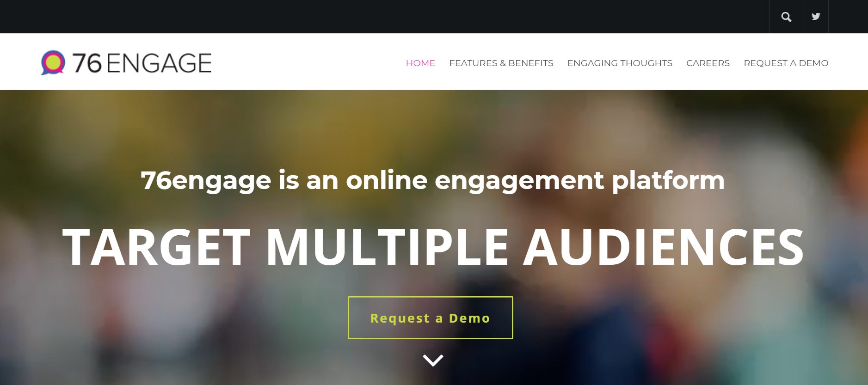Click the word MULTIPLE in the headline
Viewport: 868px width, 385px height.
click(x=387, y=247)
